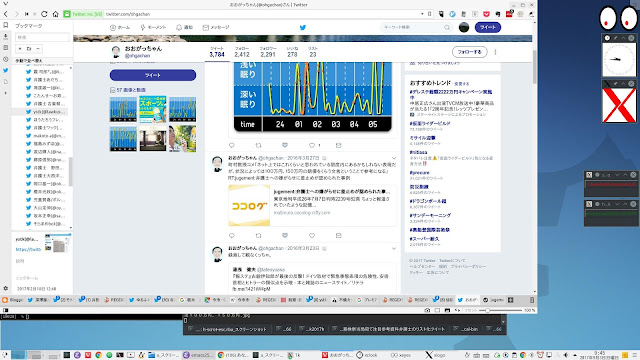Toggle tab tiling icon in status bar
This screenshot has width=640, height=360.
tap(437, 310)
